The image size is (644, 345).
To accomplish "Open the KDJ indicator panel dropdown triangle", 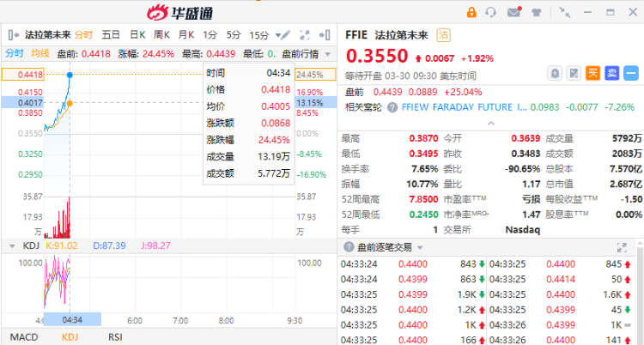I will pos(12,246).
